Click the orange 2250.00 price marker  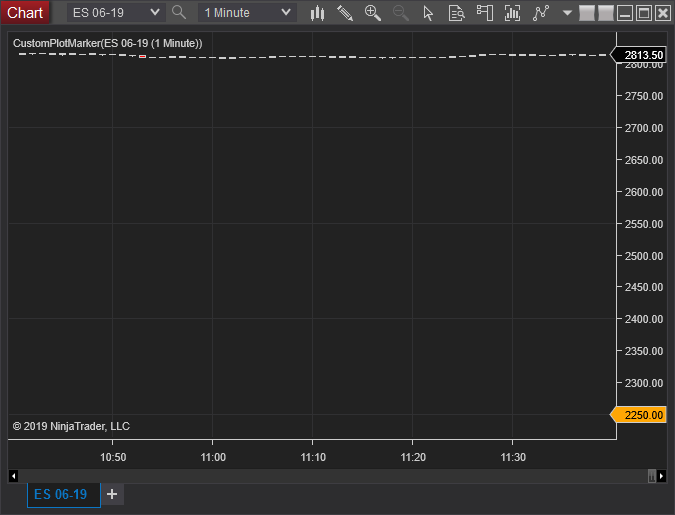[x=638, y=415]
